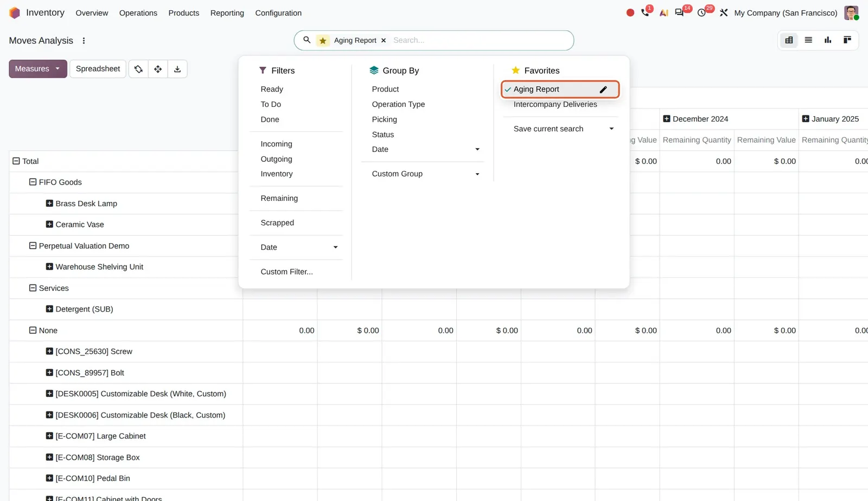Viewport: 868px width, 501px height.
Task: Select the Intercompany Deliveries favorite
Action: 556,105
